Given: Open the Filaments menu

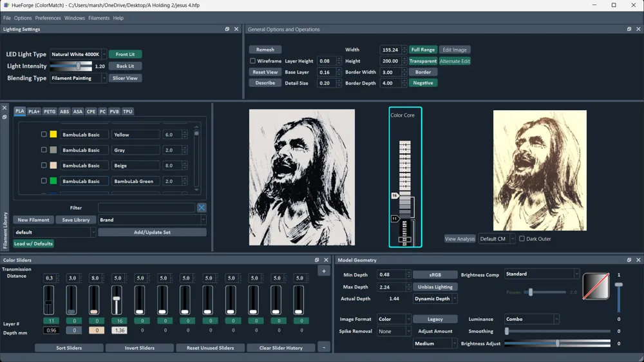Looking at the screenshot, I should [x=99, y=18].
